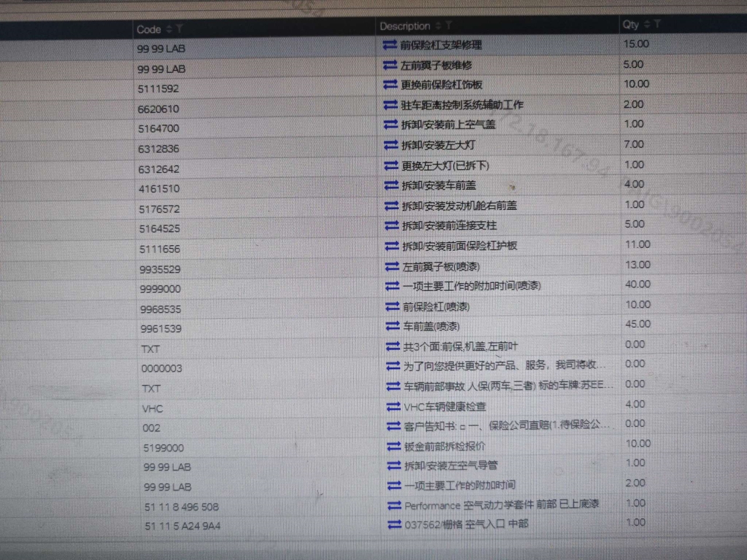The image size is (747, 560).
Task: Click the swap icon beside 拆卸/安装前连接支柱
Action: tap(392, 226)
